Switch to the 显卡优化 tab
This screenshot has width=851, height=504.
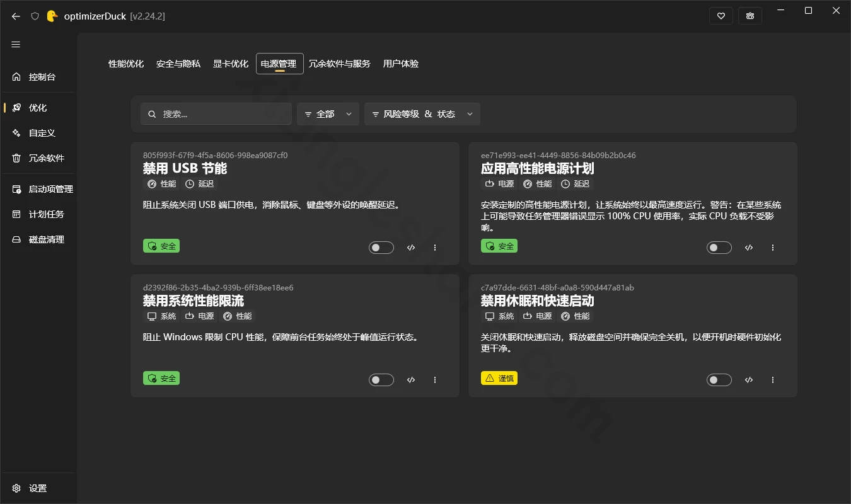(x=231, y=64)
